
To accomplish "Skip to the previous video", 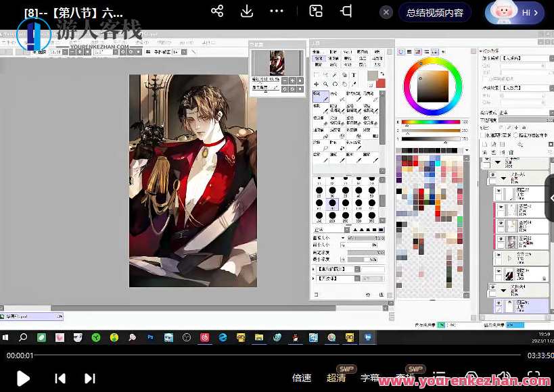I will point(60,378).
